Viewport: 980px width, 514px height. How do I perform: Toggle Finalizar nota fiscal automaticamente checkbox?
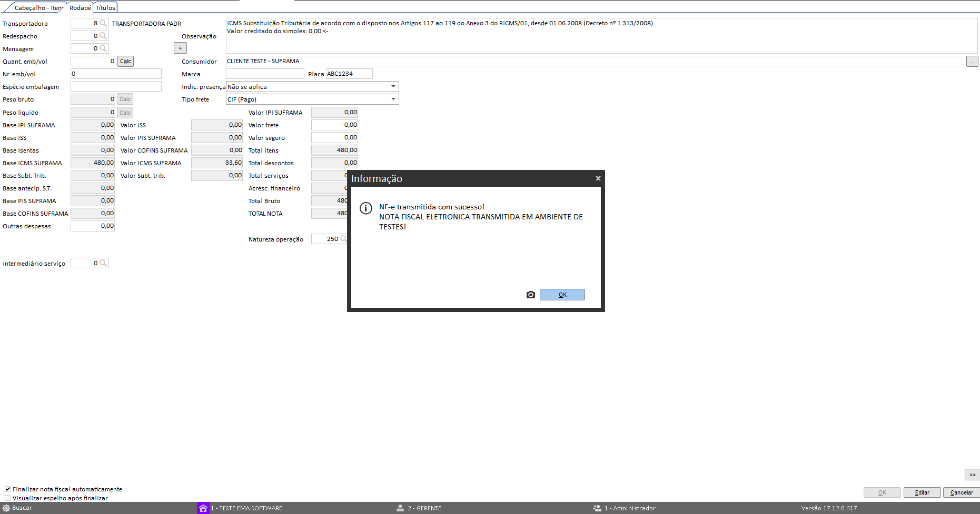pyautogui.click(x=7, y=489)
